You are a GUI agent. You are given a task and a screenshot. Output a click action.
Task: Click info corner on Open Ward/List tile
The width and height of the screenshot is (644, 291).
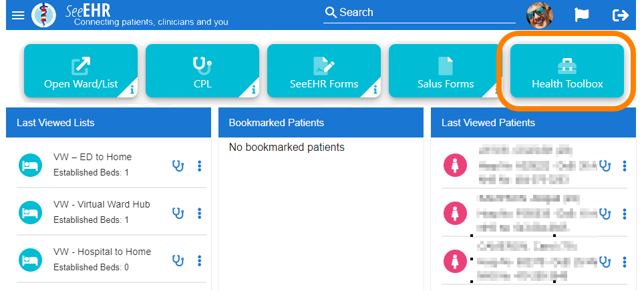pos(132,89)
